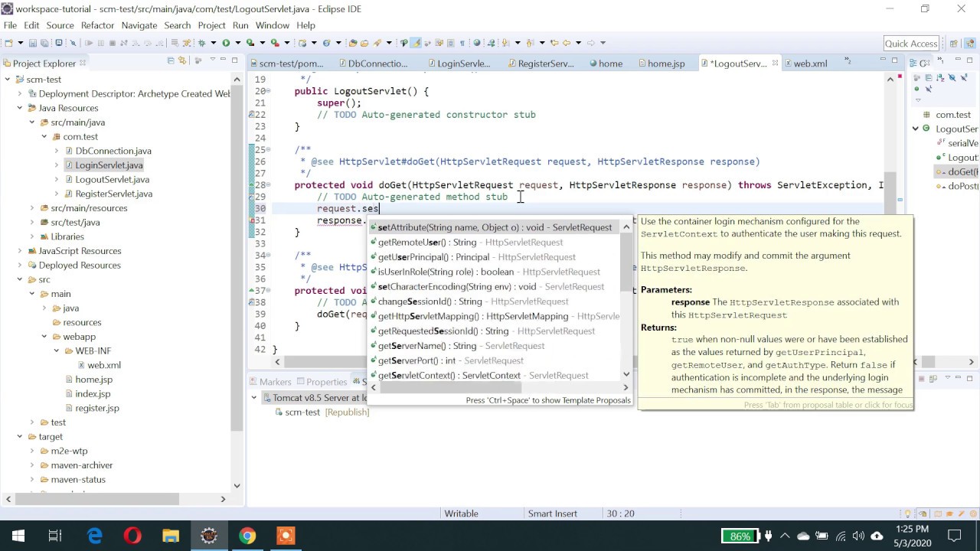The width and height of the screenshot is (980, 551).
Task: Toggle Mark Occurrences in toolbar
Action: coord(416,43)
